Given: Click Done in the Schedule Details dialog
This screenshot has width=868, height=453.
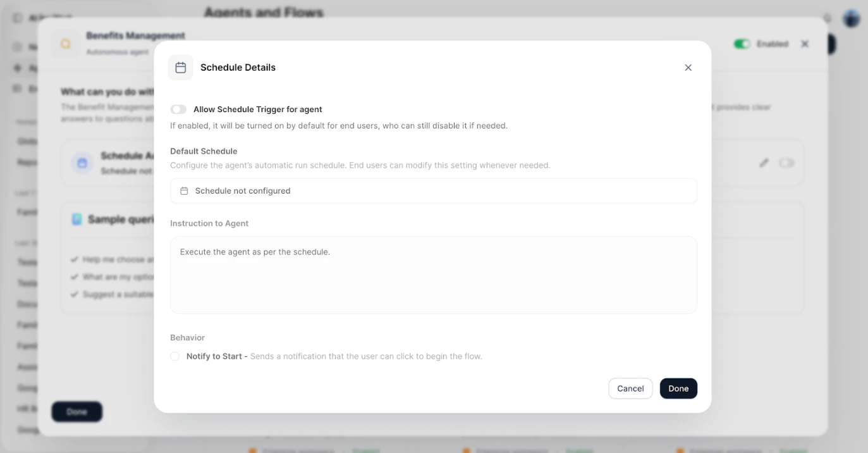Looking at the screenshot, I should coord(678,388).
